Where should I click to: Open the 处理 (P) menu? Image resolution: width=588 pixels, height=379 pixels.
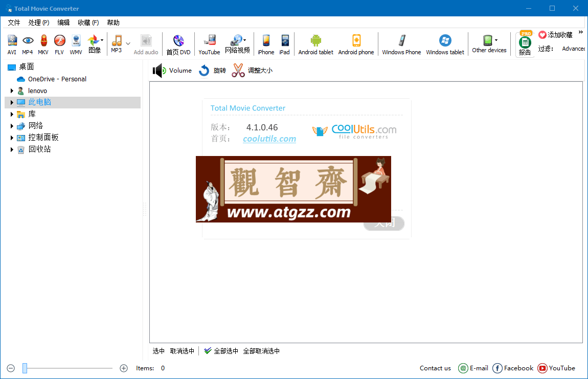[39, 23]
